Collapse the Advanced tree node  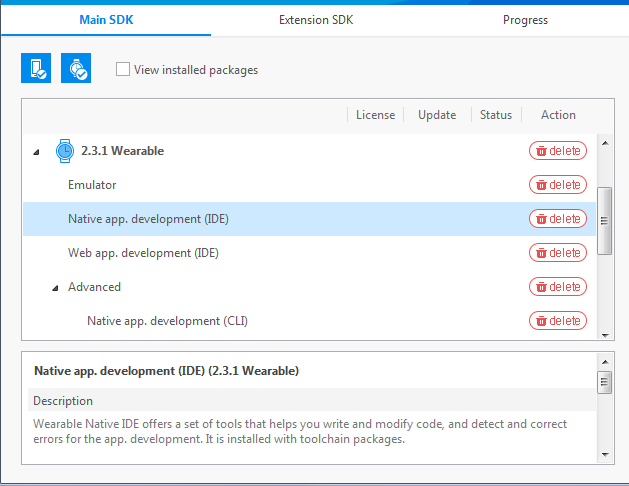tap(56, 288)
